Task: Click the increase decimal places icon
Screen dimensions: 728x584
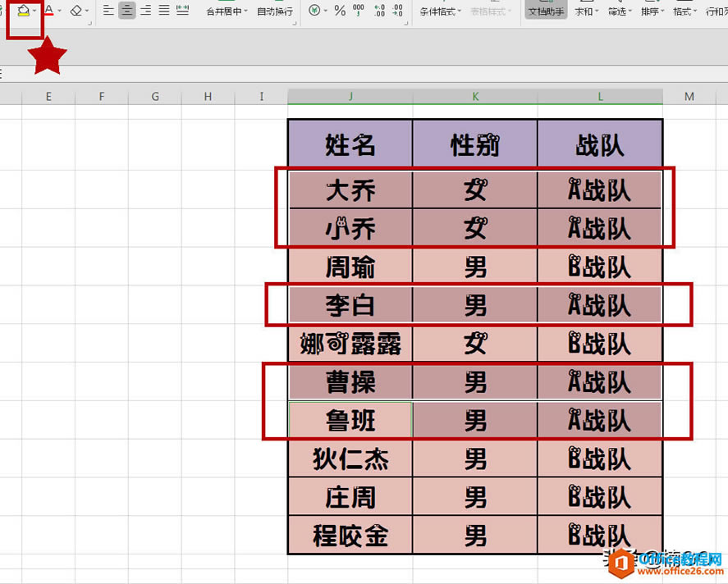Action: [x=379, y=10]
